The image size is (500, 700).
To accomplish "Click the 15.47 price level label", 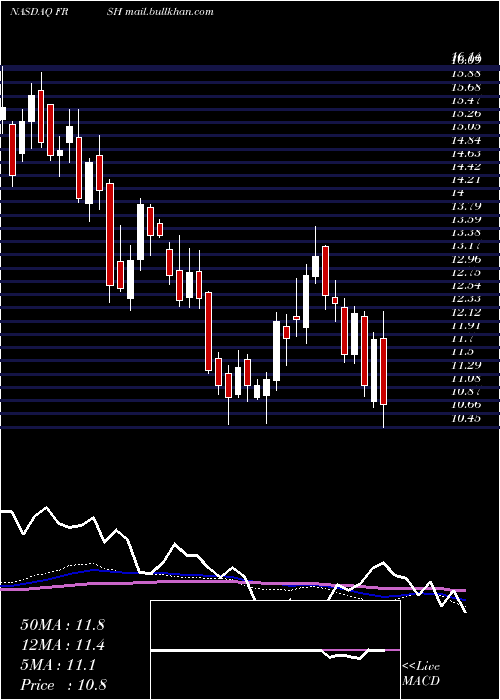I will (466, 100).
